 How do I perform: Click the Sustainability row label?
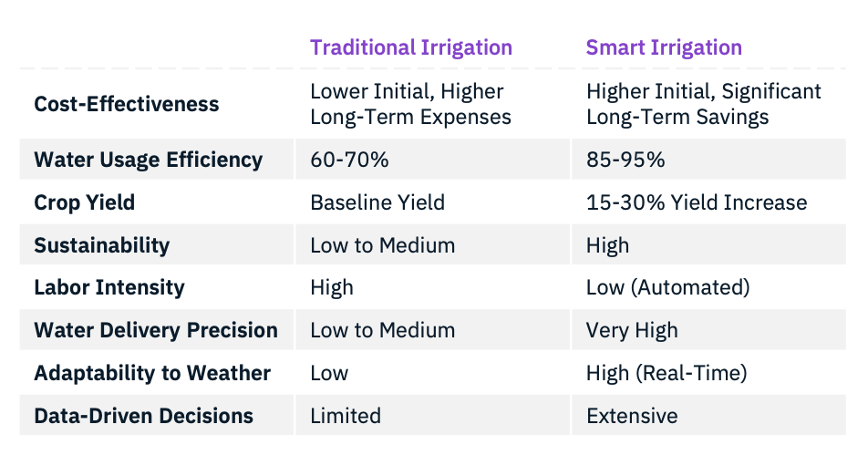pos(101,245)
